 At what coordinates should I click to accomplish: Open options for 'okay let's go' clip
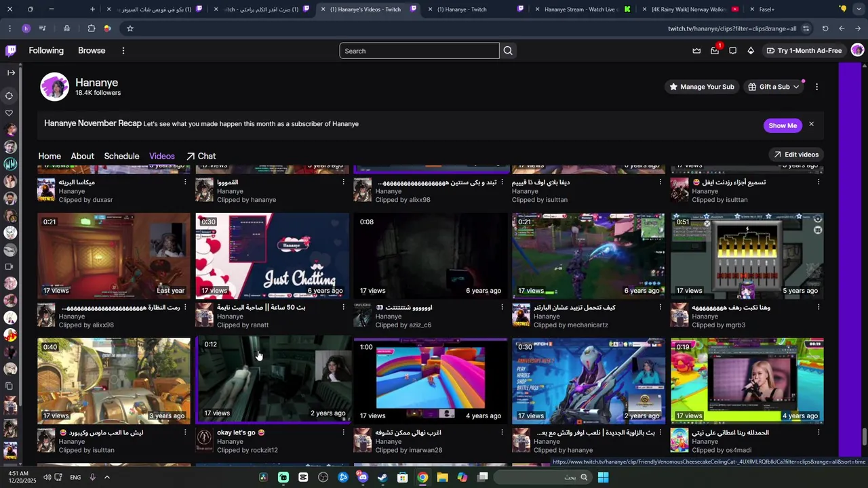click(343, 432)
